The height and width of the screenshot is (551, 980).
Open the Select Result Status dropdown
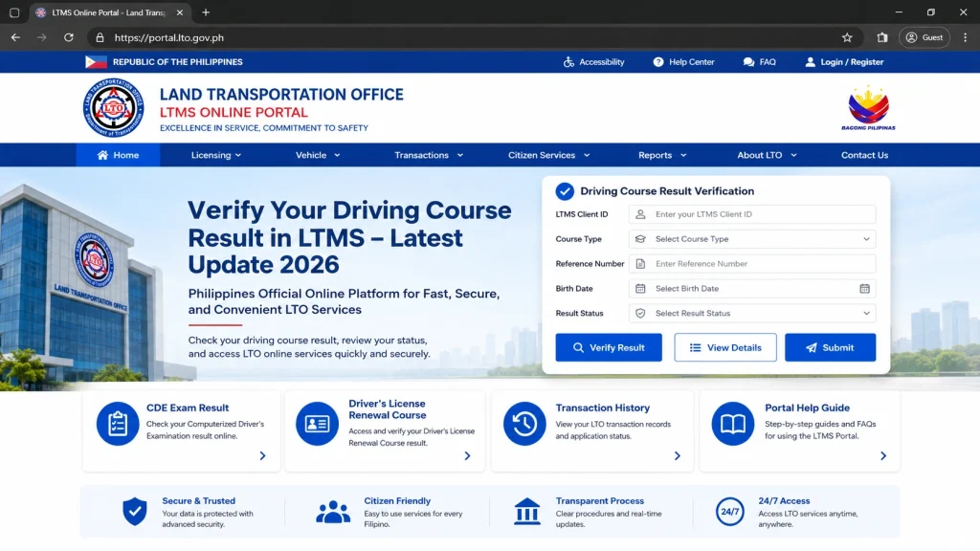(x=752, y=314)
